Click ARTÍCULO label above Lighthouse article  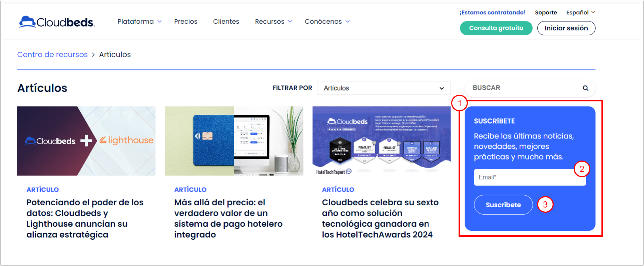coord(43,189)
